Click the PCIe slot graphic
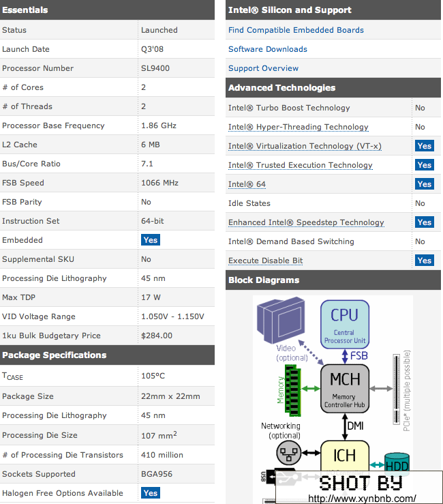This screenshot has height=504, width=443. pos(397,389)
